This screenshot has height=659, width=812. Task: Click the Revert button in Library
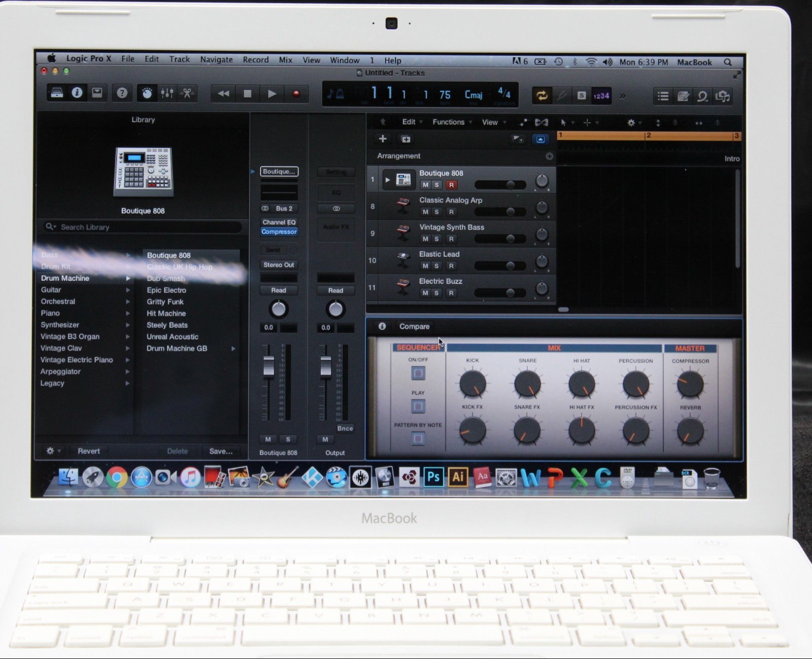tap(89, 451)
